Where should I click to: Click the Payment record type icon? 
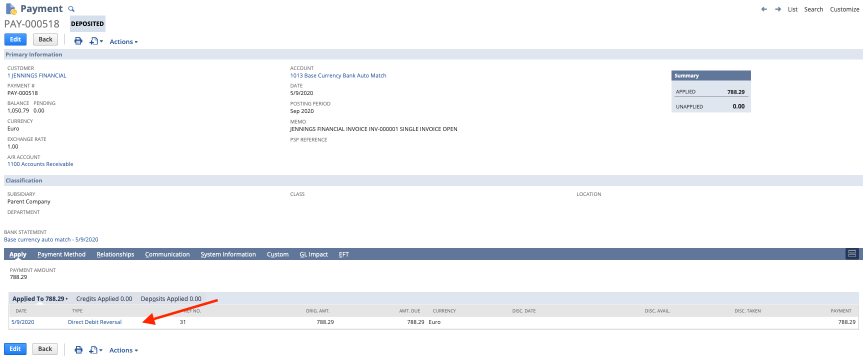(10, 9)
